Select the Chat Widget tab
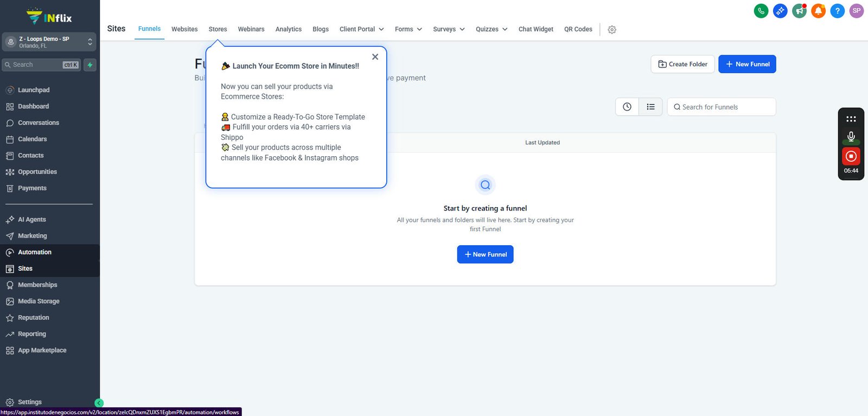The image size is (868, 416). pos(536,29)
